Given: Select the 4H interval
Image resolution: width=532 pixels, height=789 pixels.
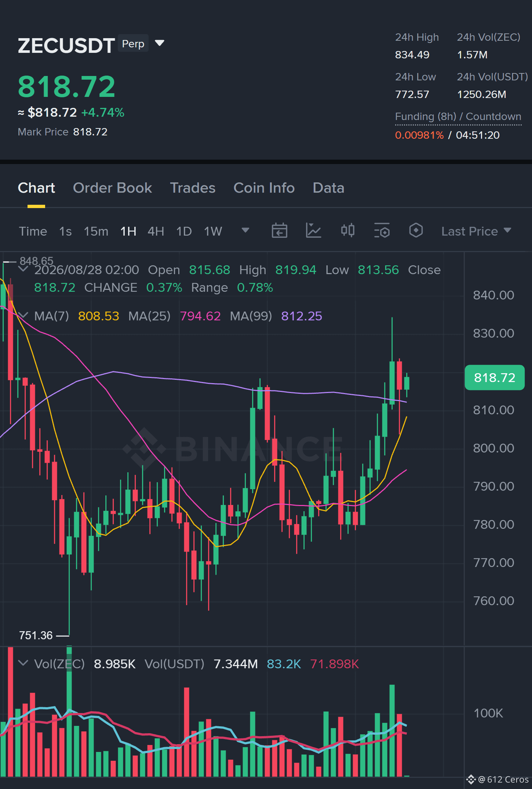Looking at the screenshot, I should click(156, 231).
